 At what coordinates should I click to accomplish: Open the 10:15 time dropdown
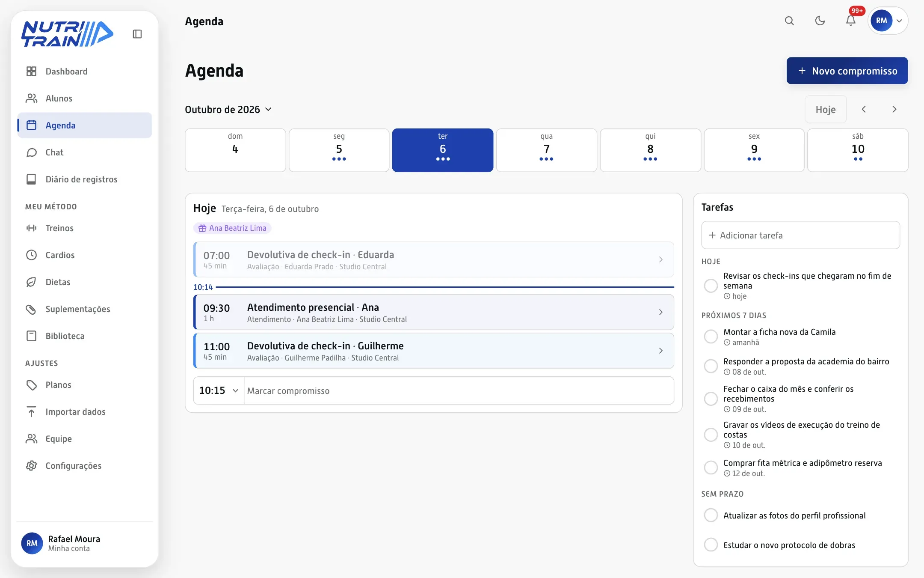(x=219, y=390)
